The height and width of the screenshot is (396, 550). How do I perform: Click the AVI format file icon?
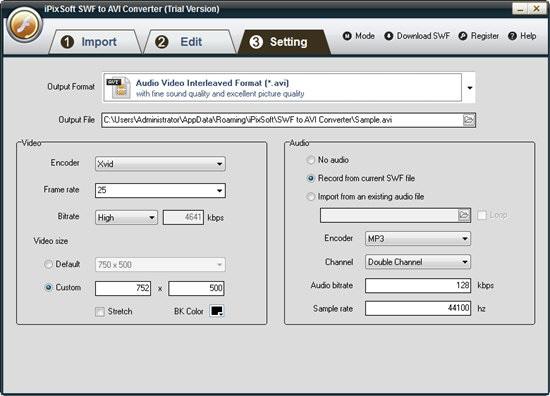click(119, 87)
